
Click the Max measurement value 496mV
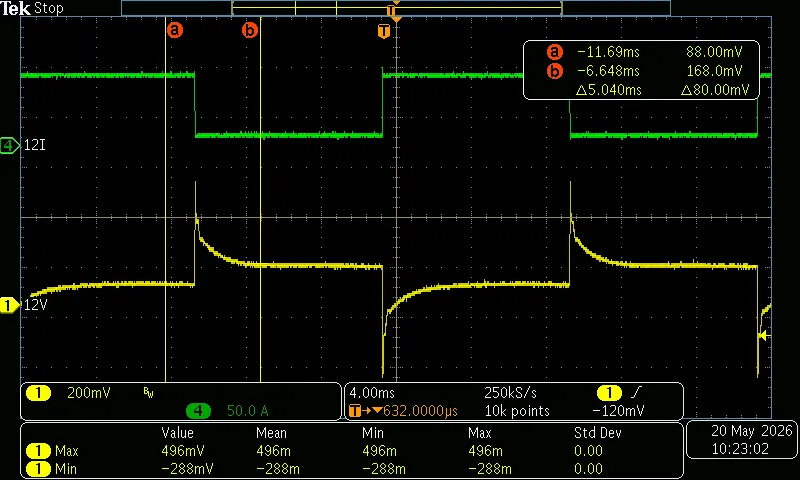[183, 451]
